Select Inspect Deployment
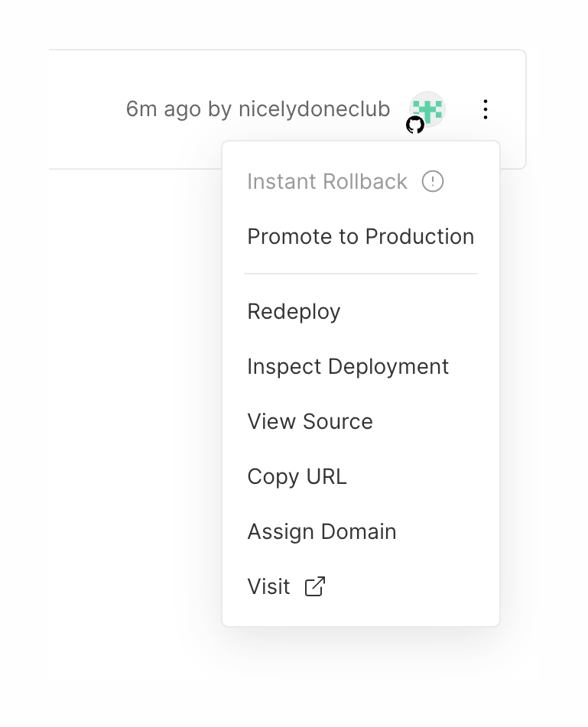Screen dimensions: 588x727 tap(347, 367)
